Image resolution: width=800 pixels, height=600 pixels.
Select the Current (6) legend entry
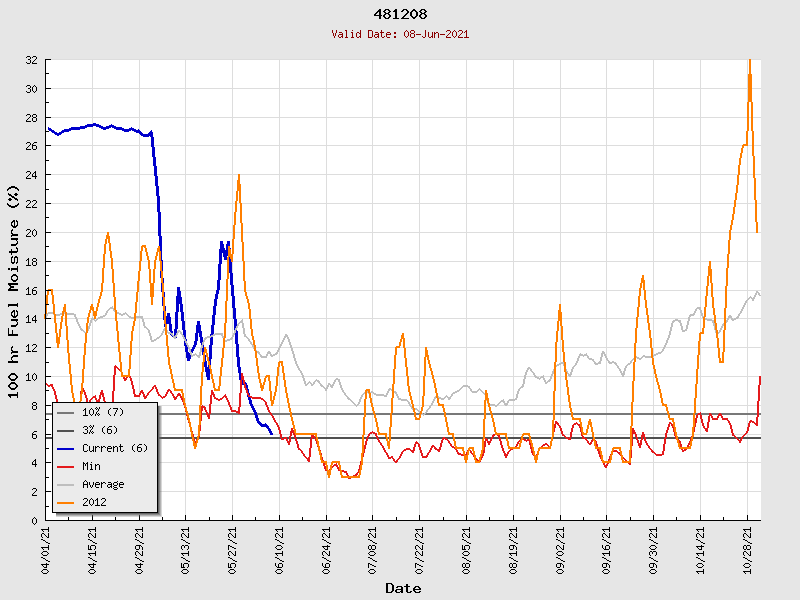(114, 448)
